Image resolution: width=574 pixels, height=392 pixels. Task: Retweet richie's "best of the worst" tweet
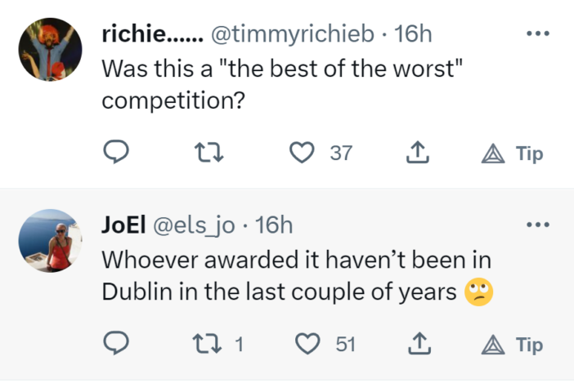tap(210, 153)
